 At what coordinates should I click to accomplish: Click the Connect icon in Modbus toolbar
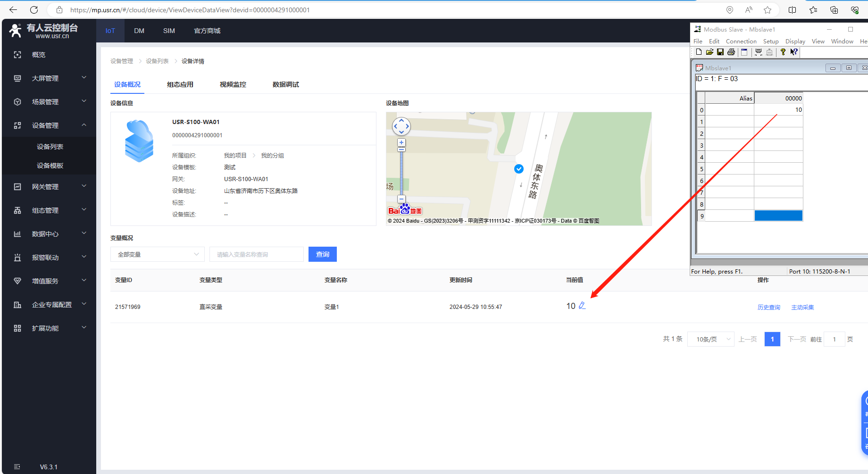759,52
